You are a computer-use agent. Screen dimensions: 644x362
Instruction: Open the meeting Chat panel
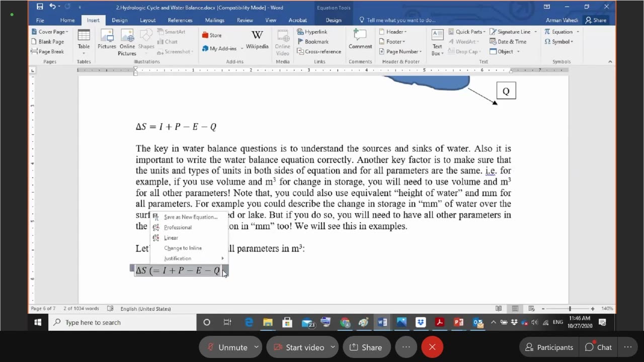[599, 347]
